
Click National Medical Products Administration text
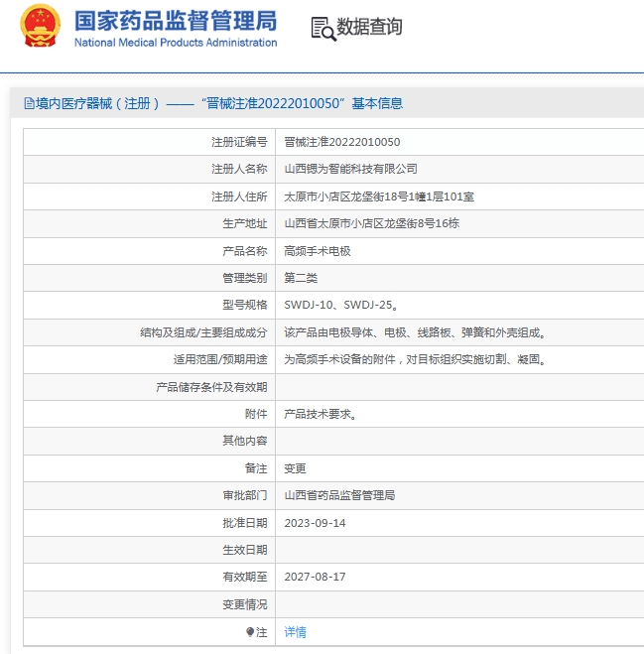pos(176,43)
